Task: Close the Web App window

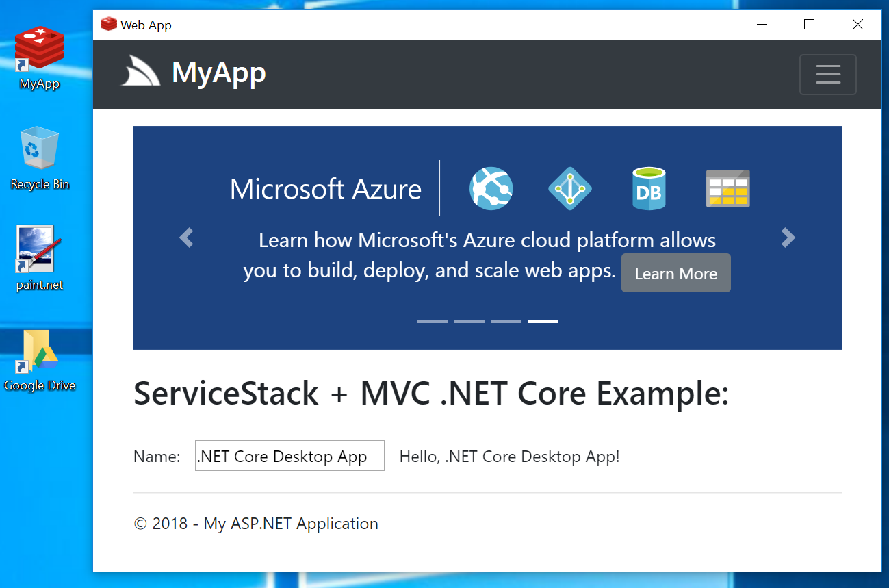Action: pyautogui.click(x=858, y=25)
